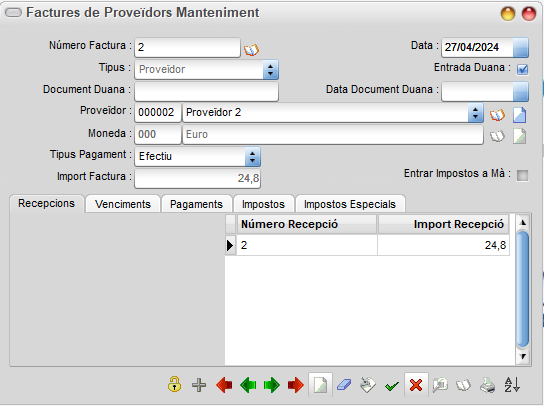Open the Tipus dropdown showing Proveïdor
The width and height of the screenshot is (544, 406).
click(x=270, y=69)
